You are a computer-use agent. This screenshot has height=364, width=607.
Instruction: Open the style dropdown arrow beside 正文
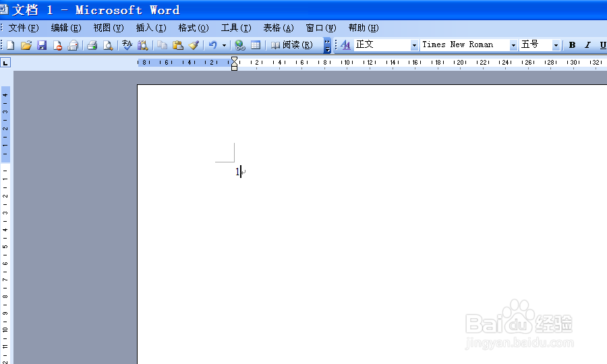click(414, 45)
